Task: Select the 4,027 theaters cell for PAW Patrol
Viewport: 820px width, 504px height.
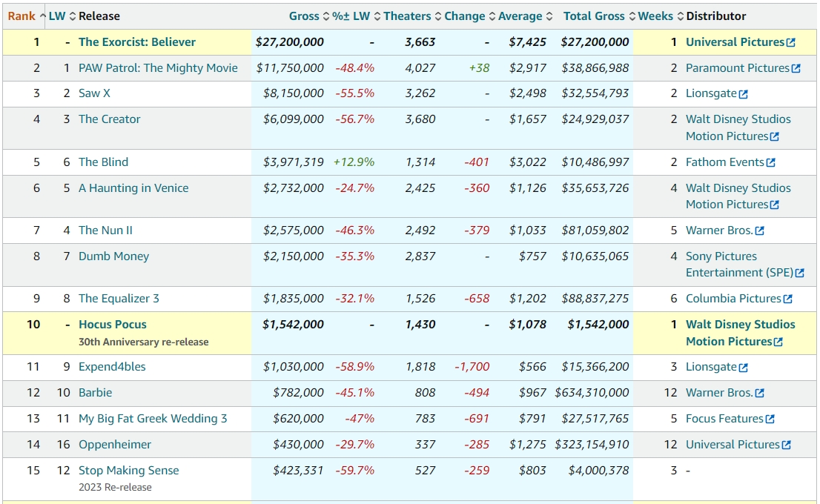Action: pos(420,68)
